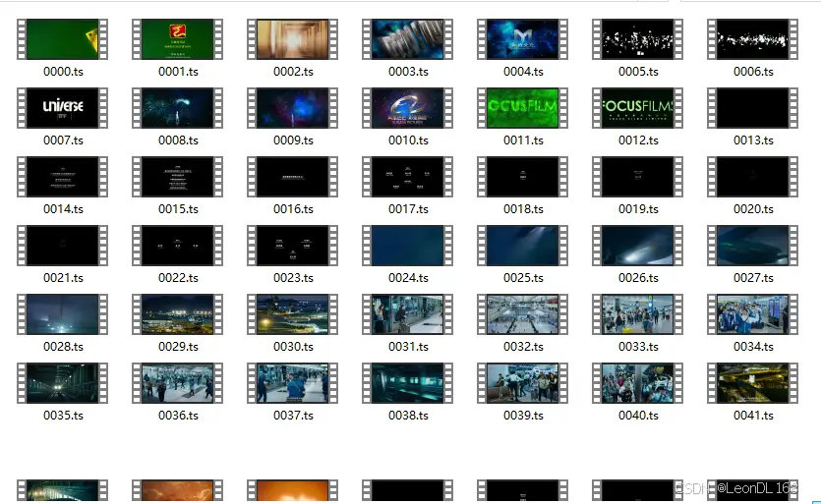
Task: Click the file name 0041.ts
Action: 753,416
